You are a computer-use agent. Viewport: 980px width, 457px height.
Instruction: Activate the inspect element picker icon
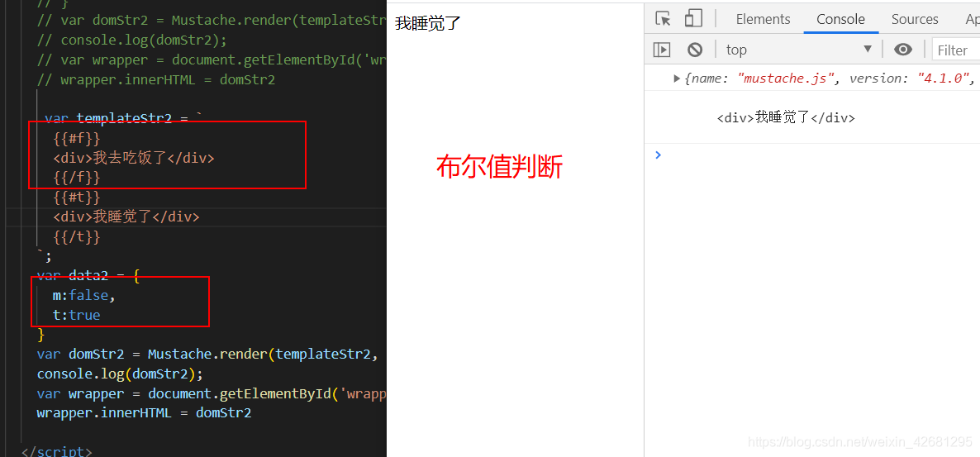click(664, 19)
